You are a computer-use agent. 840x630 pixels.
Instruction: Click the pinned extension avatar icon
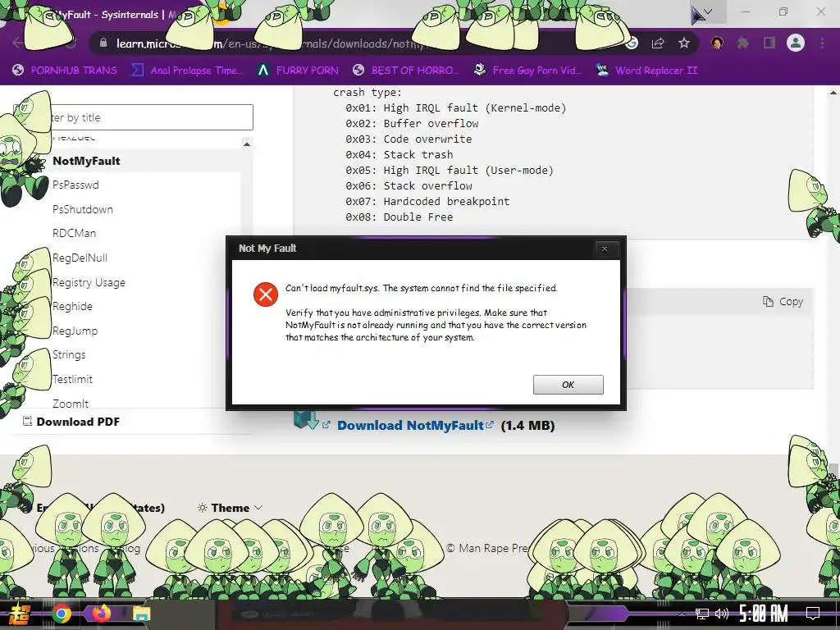717,43
